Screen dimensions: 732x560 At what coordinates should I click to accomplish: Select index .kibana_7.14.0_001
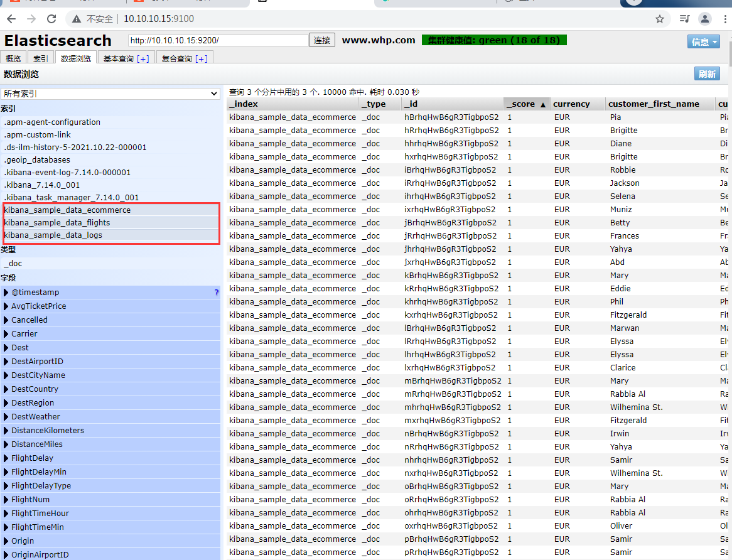point(110,185)
